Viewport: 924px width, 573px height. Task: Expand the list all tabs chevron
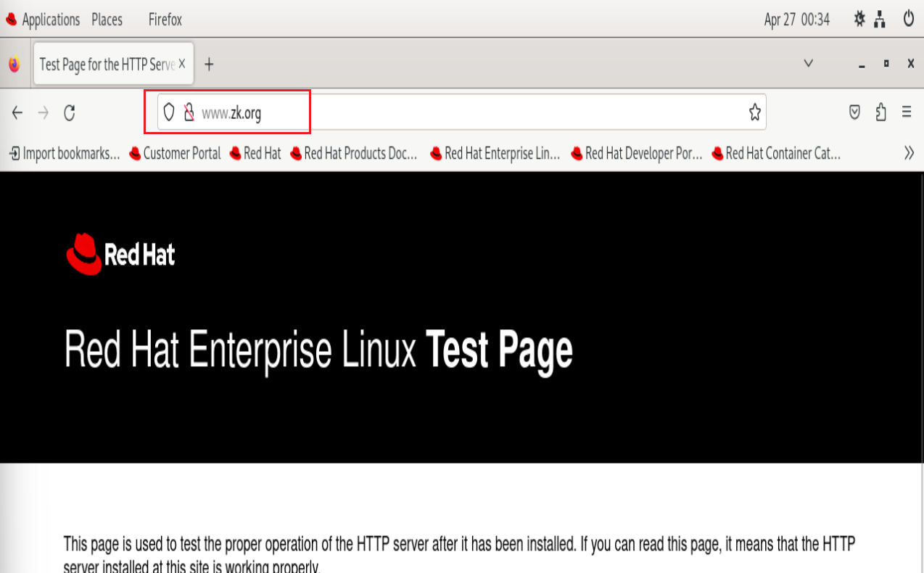tap(809, 64)
